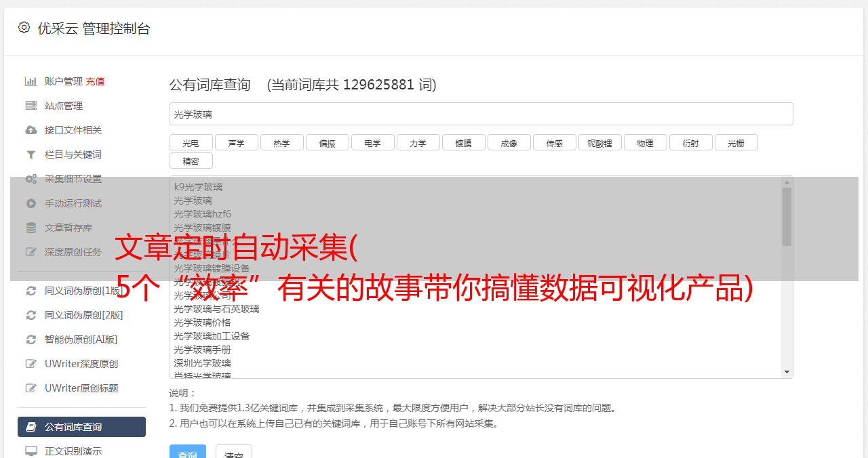Open 账户管理 via its bar chart icon
The width and height of the screenshot is (868, 458).
pos(31,81)
